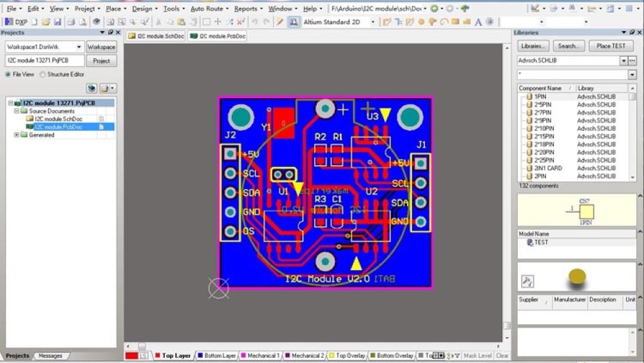Click the print preview icon
Screen dimensions: 644x363
click(x=82, y=22)
